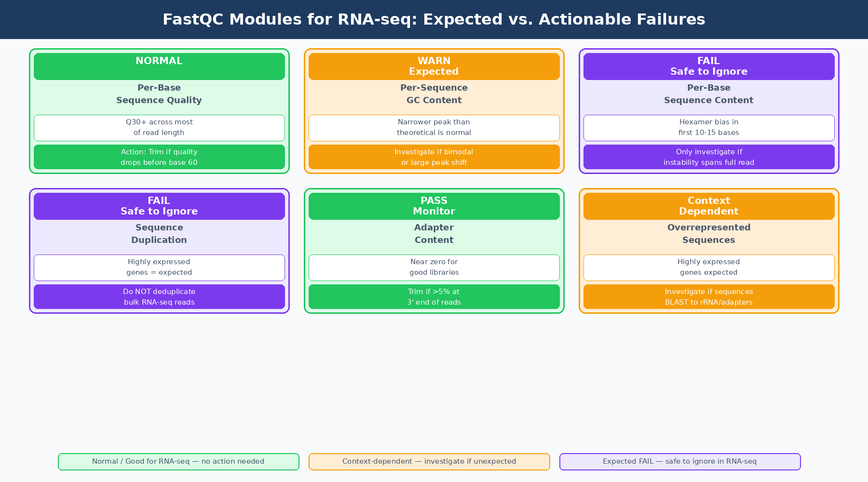Click the FAIL Safe to Ignore header for Per-Base Sequence Content

coord(708,66)
